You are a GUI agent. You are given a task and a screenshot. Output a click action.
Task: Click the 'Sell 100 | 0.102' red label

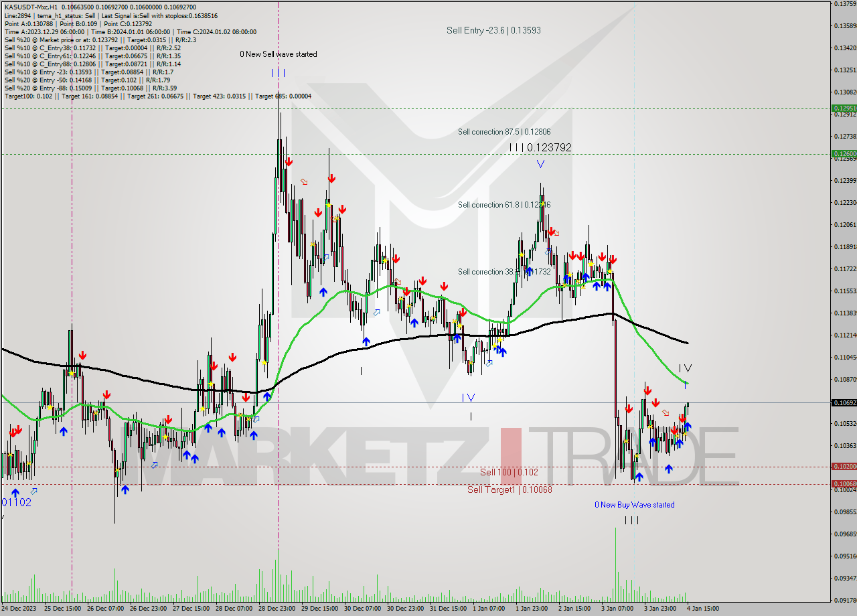click(509, 472)
